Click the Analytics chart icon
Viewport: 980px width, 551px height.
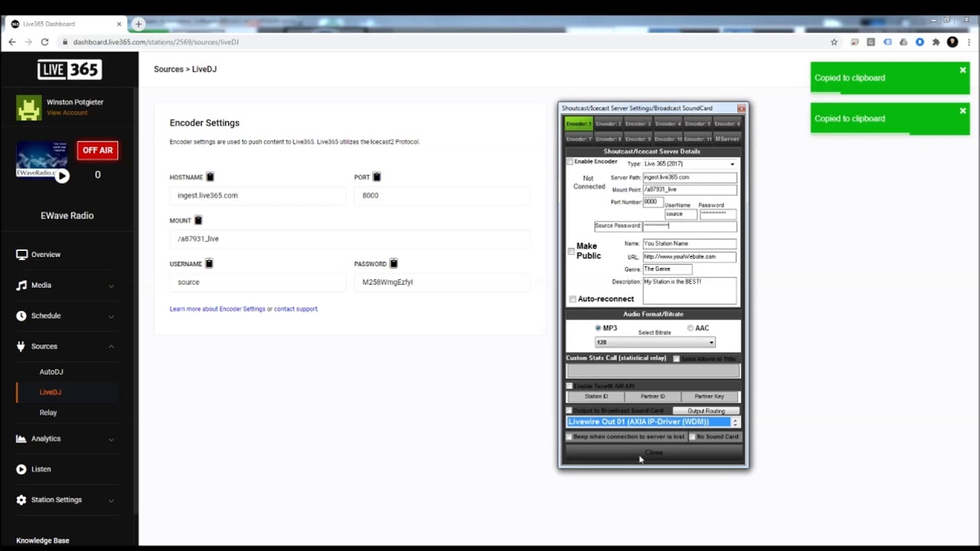[x=21, y=439]
